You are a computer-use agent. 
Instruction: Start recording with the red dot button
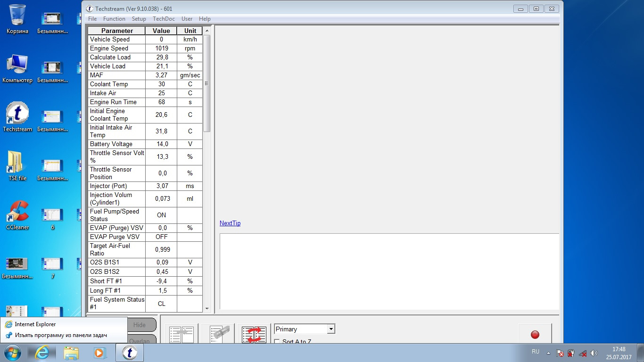point(535,334)
